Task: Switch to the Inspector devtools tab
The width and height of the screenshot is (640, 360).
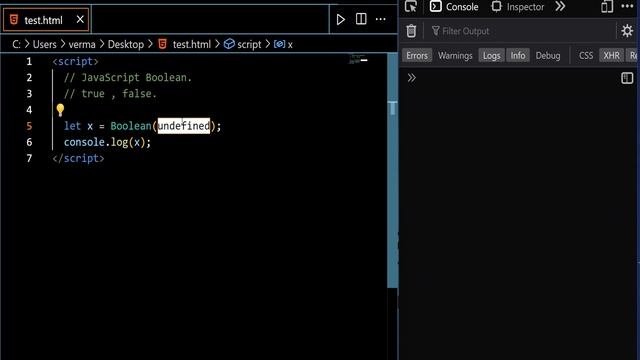Action: (518, 7)
